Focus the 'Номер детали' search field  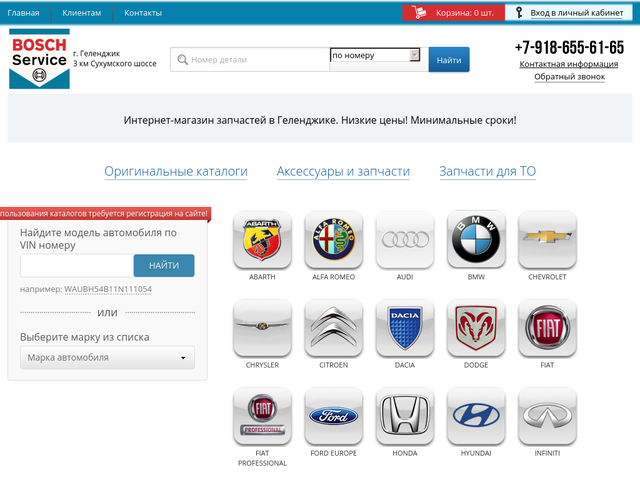(250, 60)
